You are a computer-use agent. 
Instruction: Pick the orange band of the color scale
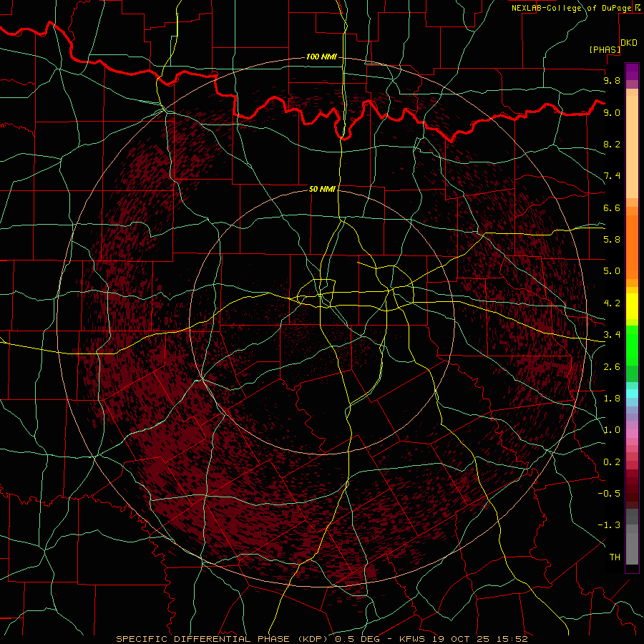point(632,247)
